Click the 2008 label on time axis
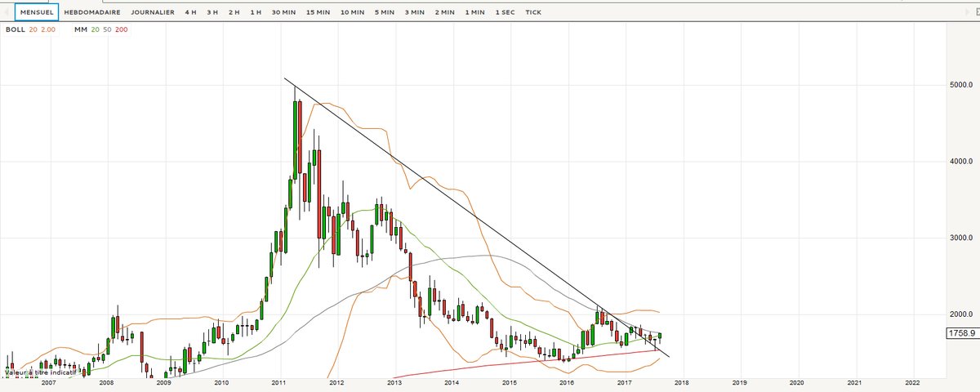This screenshot has height=392, width=980. click(x=105, y=382)
